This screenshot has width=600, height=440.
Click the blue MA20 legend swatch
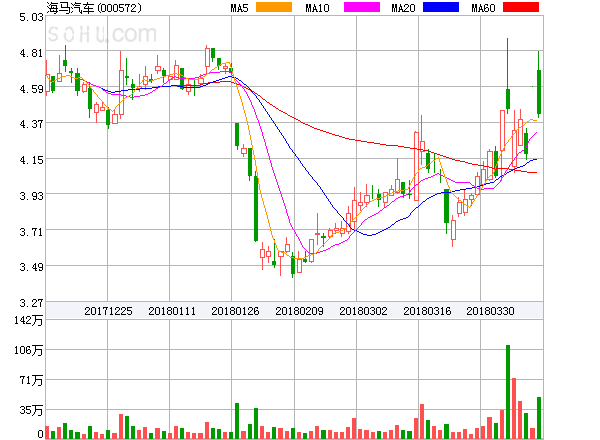(441, 7)
